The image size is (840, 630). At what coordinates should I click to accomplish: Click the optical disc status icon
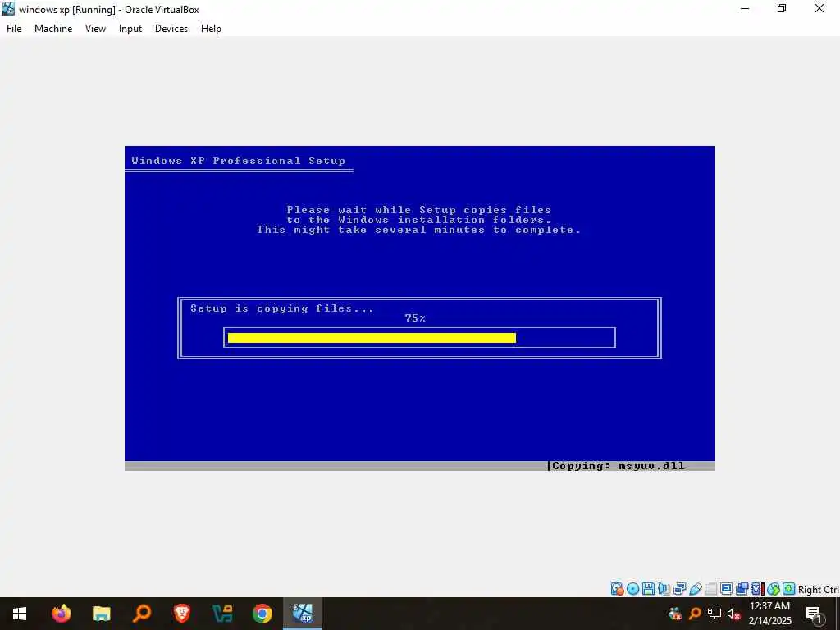(x=632, y=589)
